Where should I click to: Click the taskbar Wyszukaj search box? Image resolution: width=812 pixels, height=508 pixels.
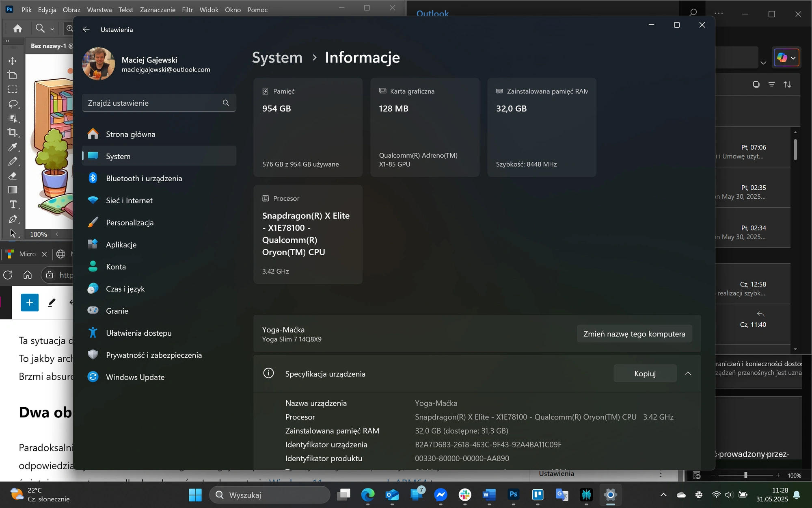tap(270, 495)
